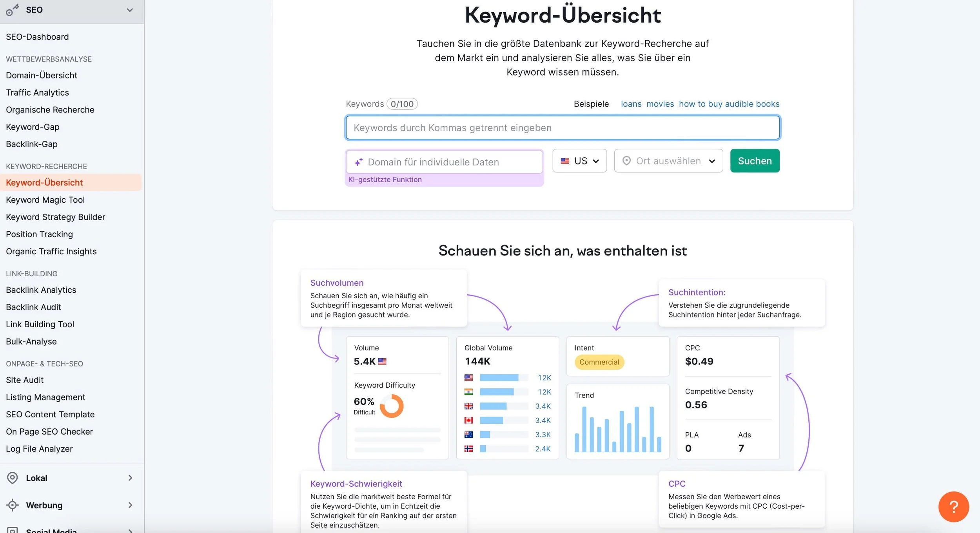Image resolution: width=980 pixels, height=533 pixels.
Task: Expand the Werbung menu arrow
Action: click(130, 505)
